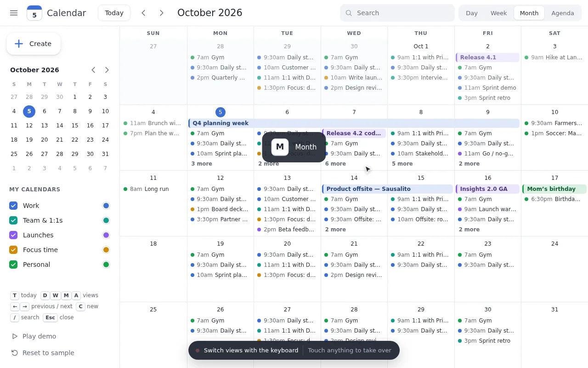Expand "5 more" events on Thursday Oct 8
This screenshot has width=588, height=368.
tap(402, 164)
